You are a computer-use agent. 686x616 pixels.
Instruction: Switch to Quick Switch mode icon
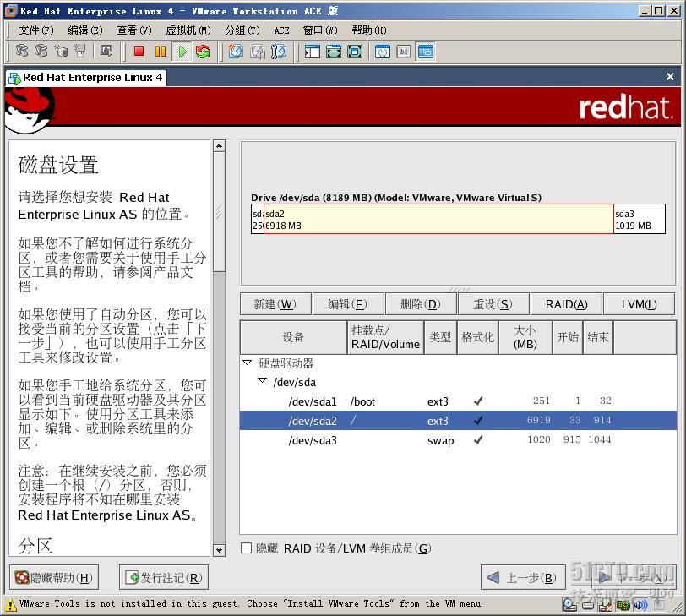point(334,52)
